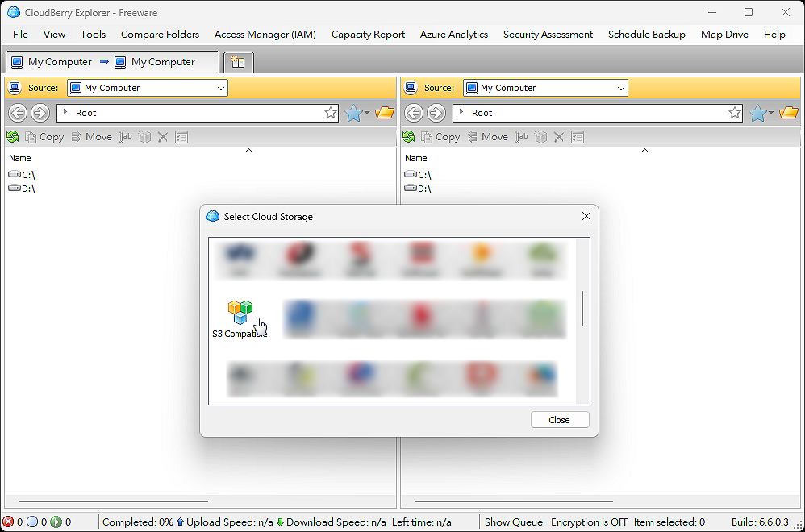Screen dimensions: 805x532
Task: Sort left pane by Name column
Action: (20, 158)
